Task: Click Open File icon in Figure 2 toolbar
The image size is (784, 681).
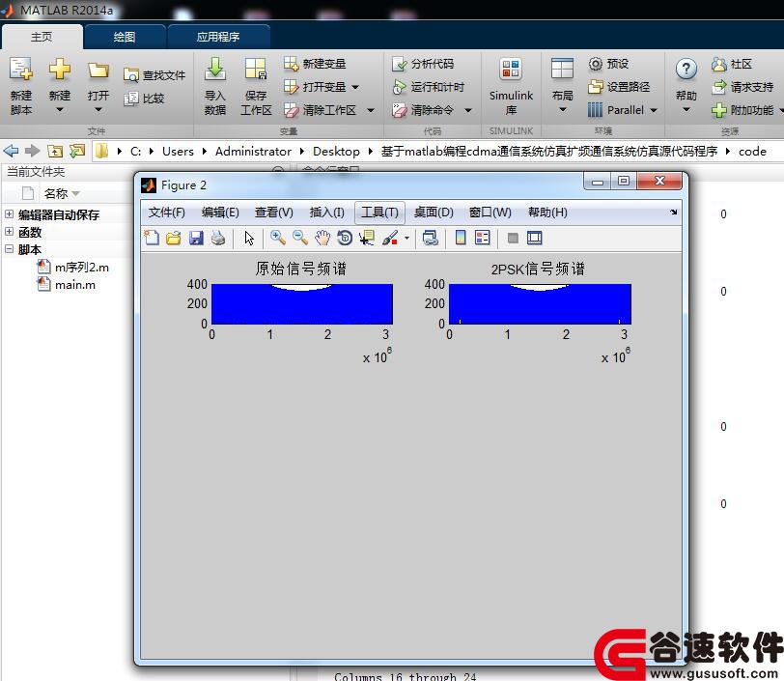Action: click(174, 239)
